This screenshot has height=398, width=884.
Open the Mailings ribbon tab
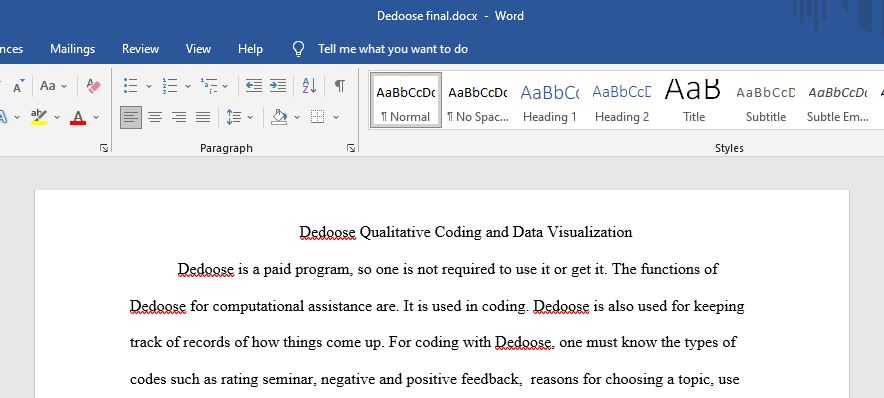pyautogui.click(x=72, y=49)
